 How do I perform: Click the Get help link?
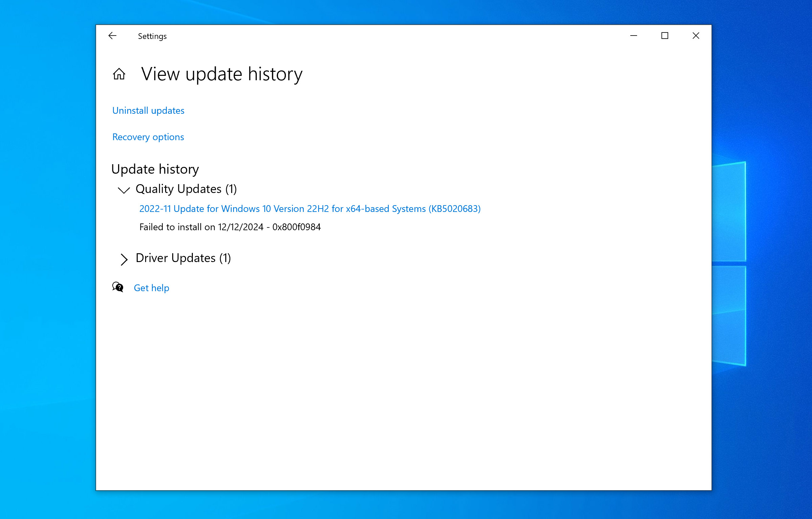tap(152, 288)
